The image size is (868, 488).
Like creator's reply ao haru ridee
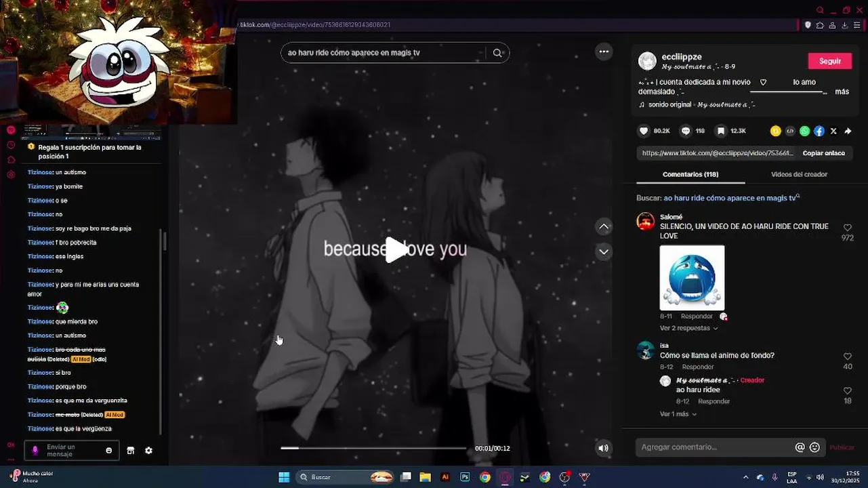point(847,391)
